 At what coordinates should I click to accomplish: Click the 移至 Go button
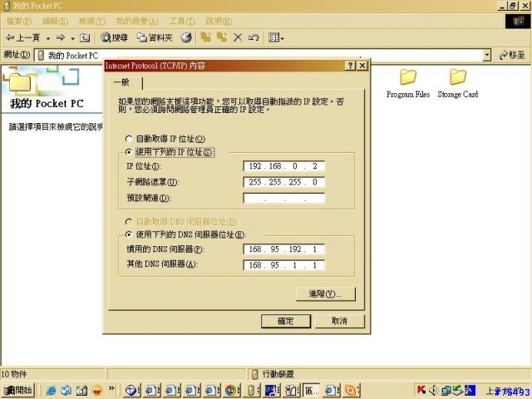(x=513, y=55)
